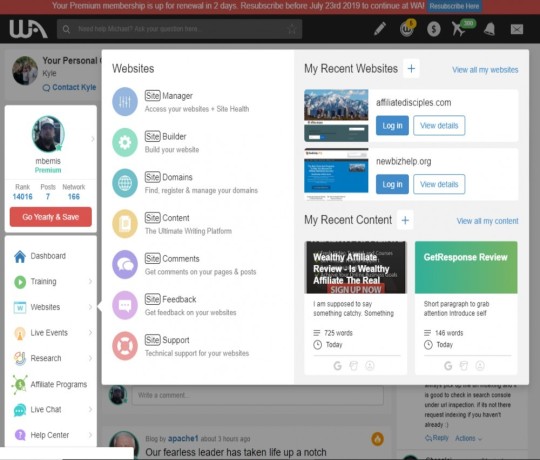540x460 pixels.
Task: Click the Site Manager sliders icon
Action: [x=125, y=102]
